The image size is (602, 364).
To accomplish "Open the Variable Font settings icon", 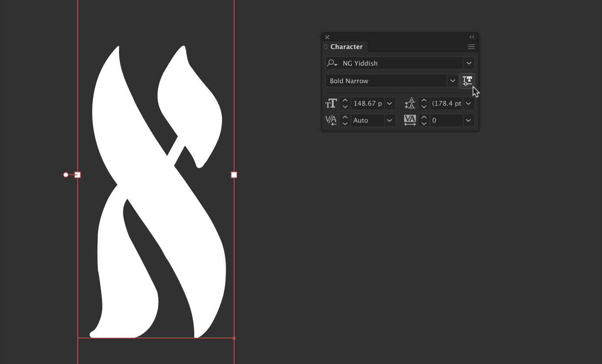I will [467, 81].
